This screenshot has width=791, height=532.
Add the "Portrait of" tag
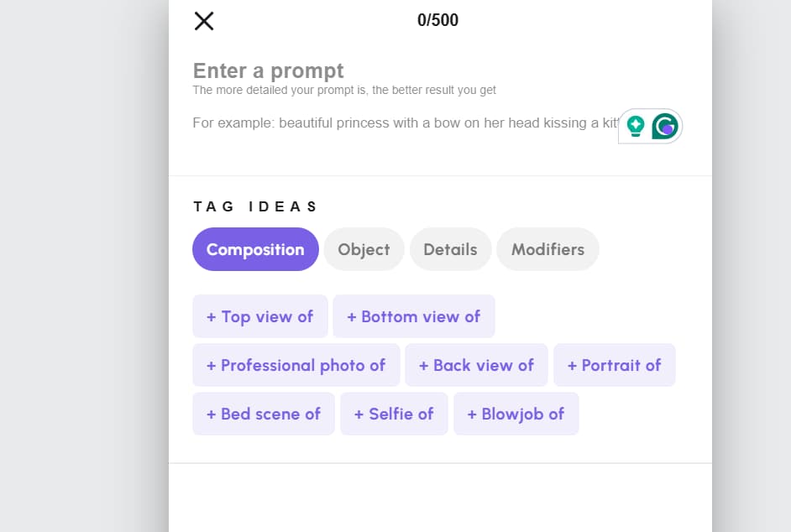(x=615, y=365)
